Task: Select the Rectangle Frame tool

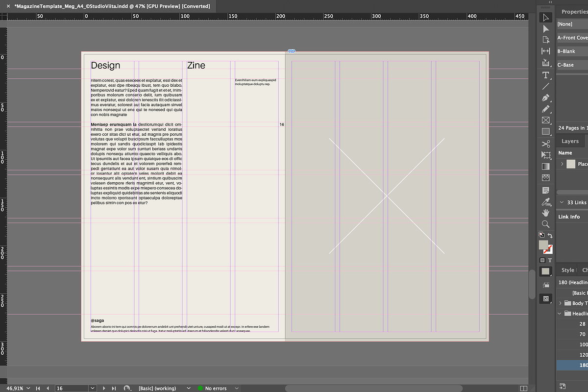Action: pyautogui.click(x=545, y=120)
